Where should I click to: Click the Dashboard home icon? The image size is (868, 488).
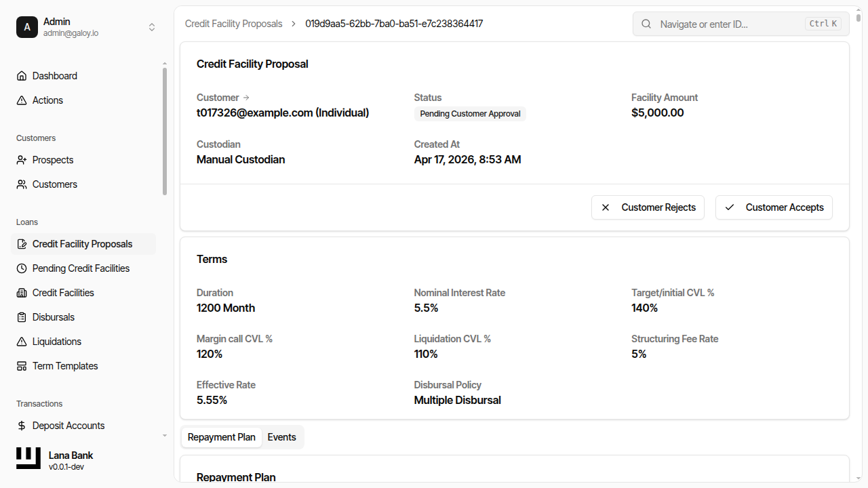click(22, 76)
